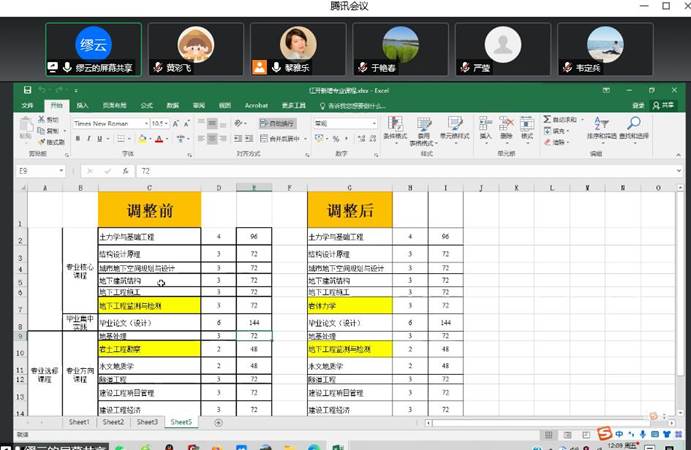
Task: Open the borders dropdown arrow
Action: [129, 139]
